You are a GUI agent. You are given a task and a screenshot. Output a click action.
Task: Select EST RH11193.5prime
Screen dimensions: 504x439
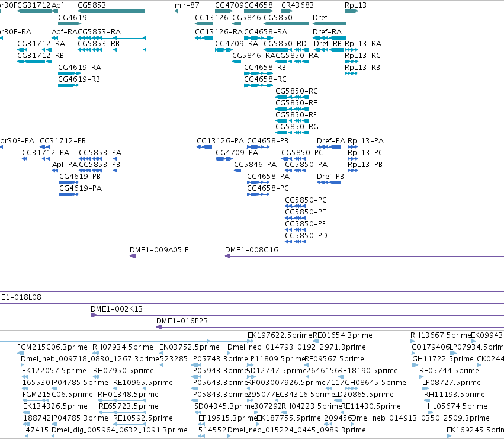454,395
